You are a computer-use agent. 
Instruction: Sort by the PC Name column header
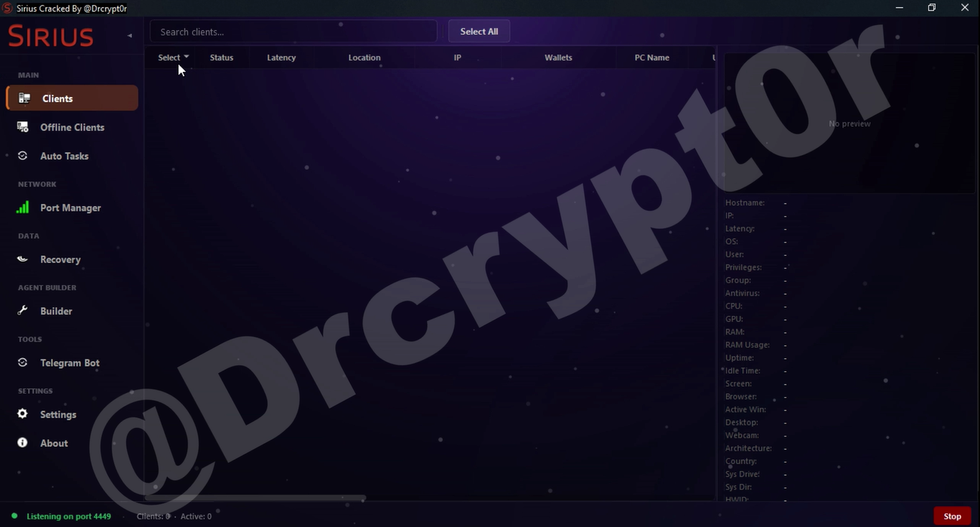(x=652, y=57)
